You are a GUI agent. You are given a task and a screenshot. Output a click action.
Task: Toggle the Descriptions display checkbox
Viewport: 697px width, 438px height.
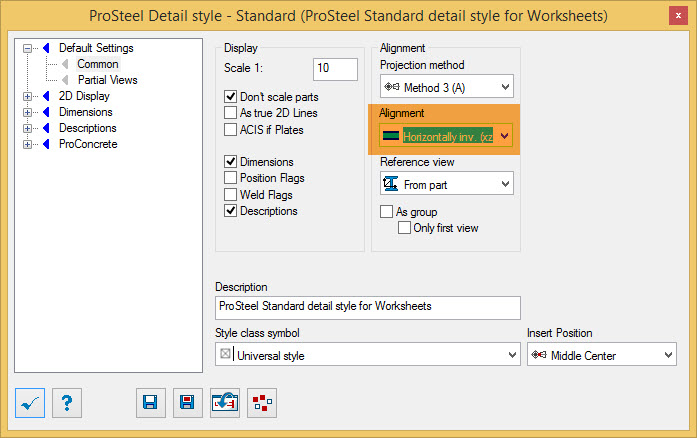pos(230,210)
